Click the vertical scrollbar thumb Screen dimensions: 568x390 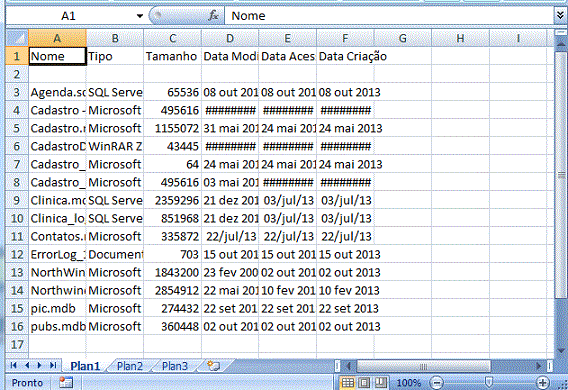click(560, 175)
